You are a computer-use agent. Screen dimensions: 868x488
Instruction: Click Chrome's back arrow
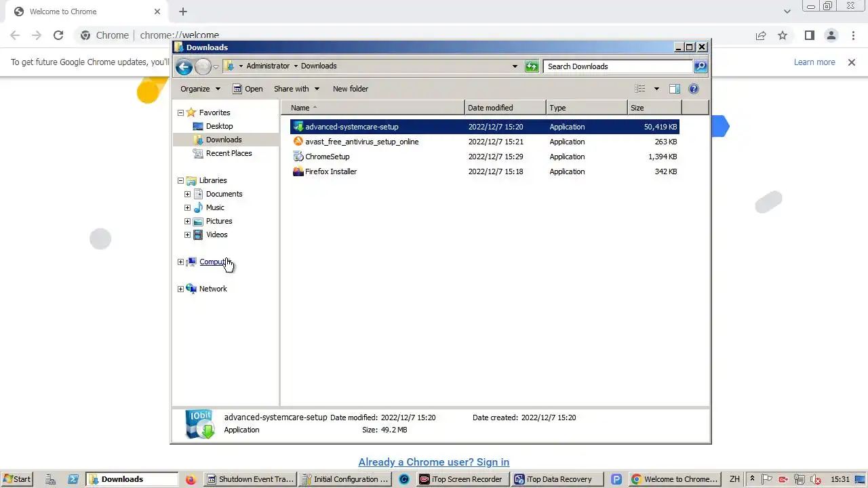(15, 35)
